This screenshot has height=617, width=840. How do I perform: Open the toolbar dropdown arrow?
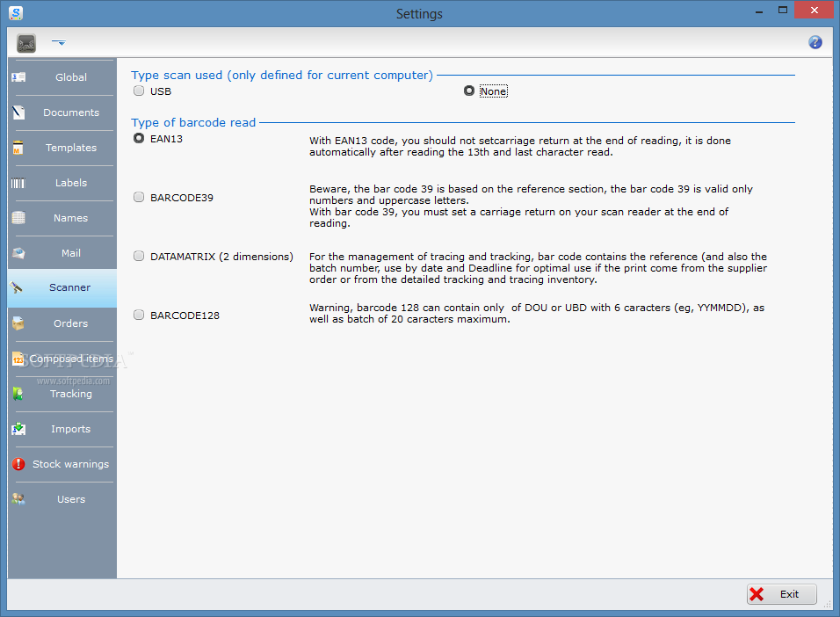(x=59, y=42)
